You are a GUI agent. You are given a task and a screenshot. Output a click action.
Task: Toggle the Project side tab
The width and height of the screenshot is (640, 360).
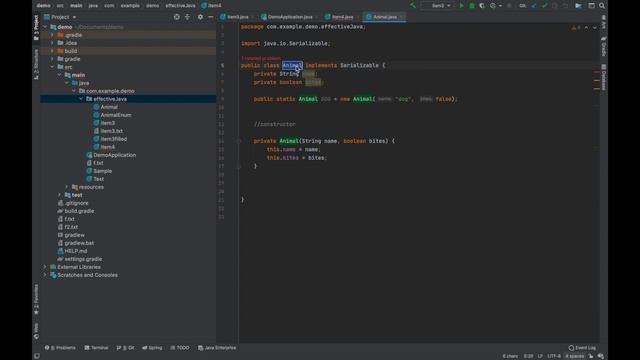[36, 28]
